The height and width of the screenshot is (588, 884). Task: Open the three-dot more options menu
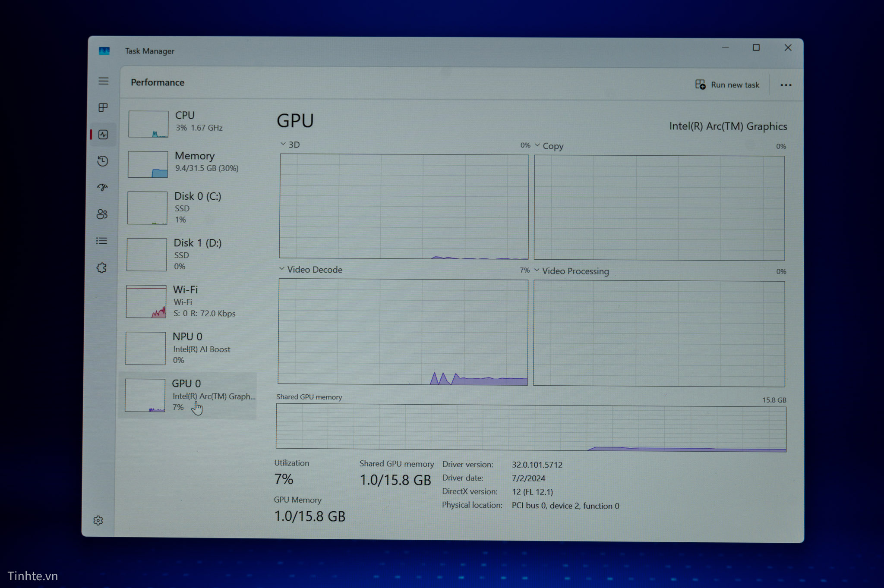(786, 85)
